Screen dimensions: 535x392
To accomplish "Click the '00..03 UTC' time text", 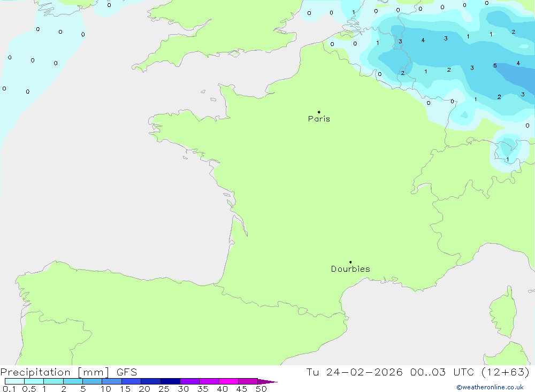I will click(442, 372).
